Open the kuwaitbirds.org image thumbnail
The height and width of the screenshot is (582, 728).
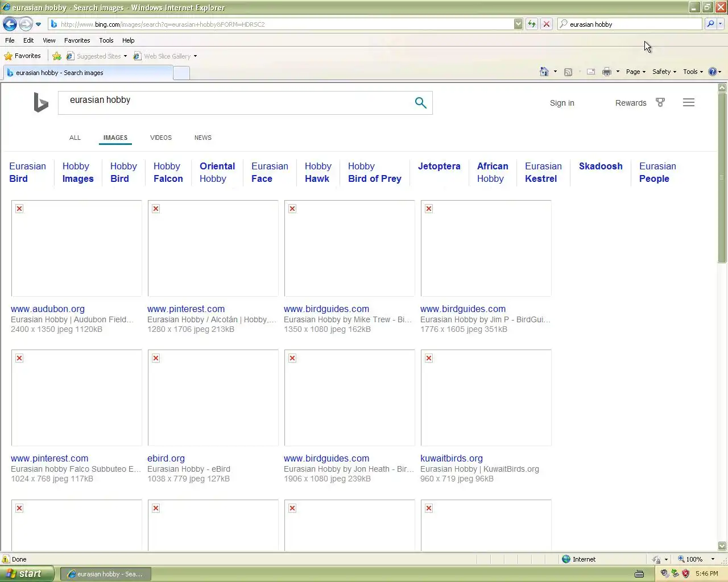coord(486,398)
